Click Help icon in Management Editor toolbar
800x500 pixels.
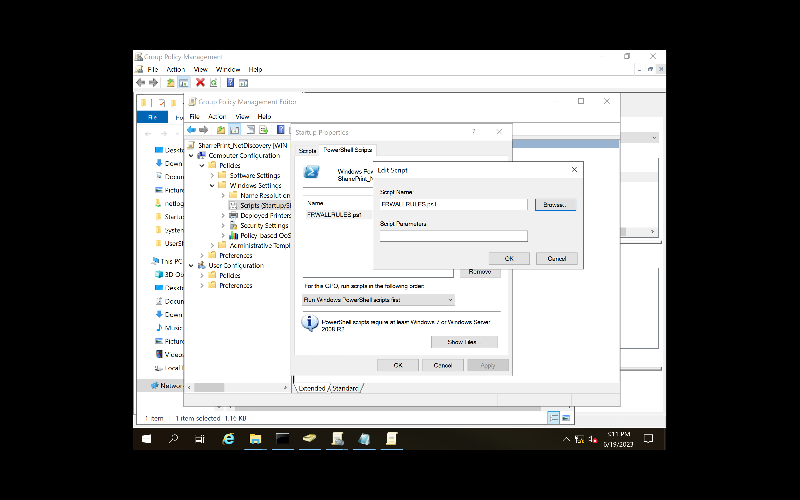(x=280, y=130)
